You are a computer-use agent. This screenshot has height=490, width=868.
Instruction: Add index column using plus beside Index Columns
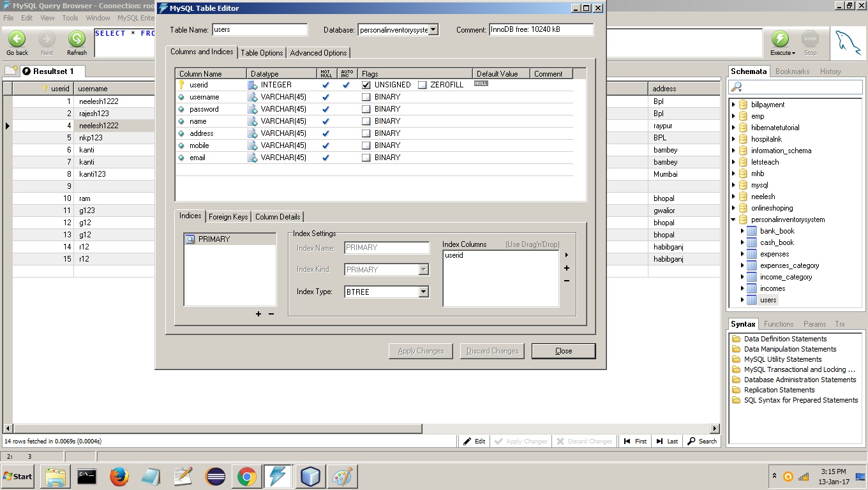(567, 268)
